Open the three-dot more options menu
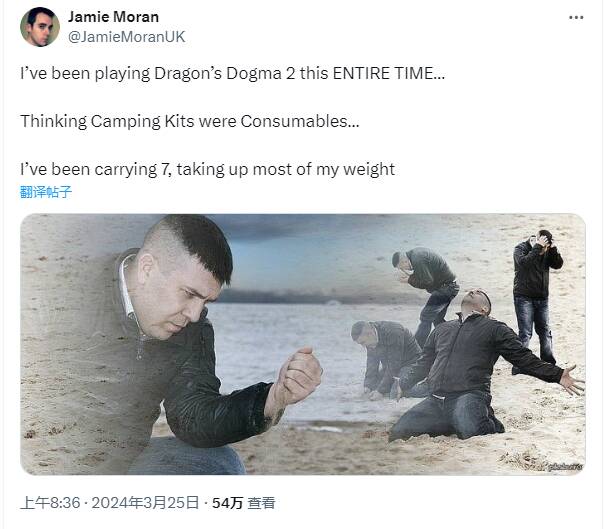The image size is (604, 529). tap(576, 17)
